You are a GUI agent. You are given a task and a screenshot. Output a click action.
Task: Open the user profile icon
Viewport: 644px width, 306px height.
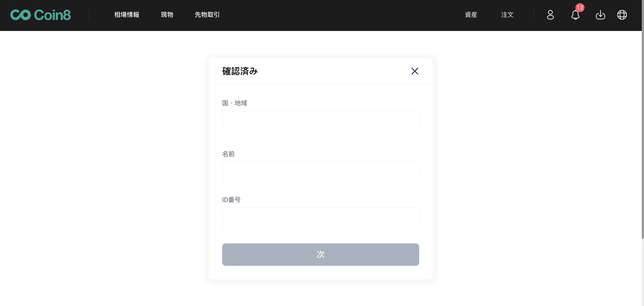(x=550, y=15)
